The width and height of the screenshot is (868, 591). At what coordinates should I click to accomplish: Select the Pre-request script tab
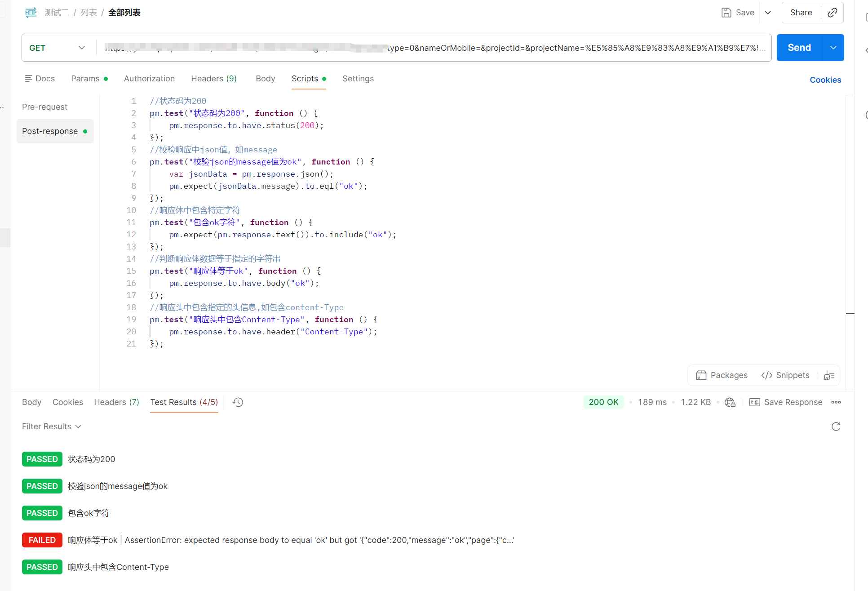click(44, 107)
